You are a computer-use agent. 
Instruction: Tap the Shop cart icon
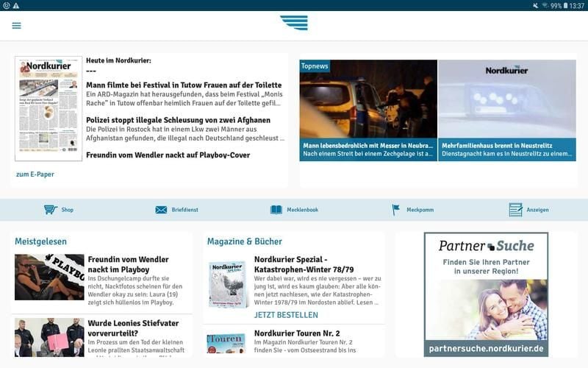click(x=50, y=210)
